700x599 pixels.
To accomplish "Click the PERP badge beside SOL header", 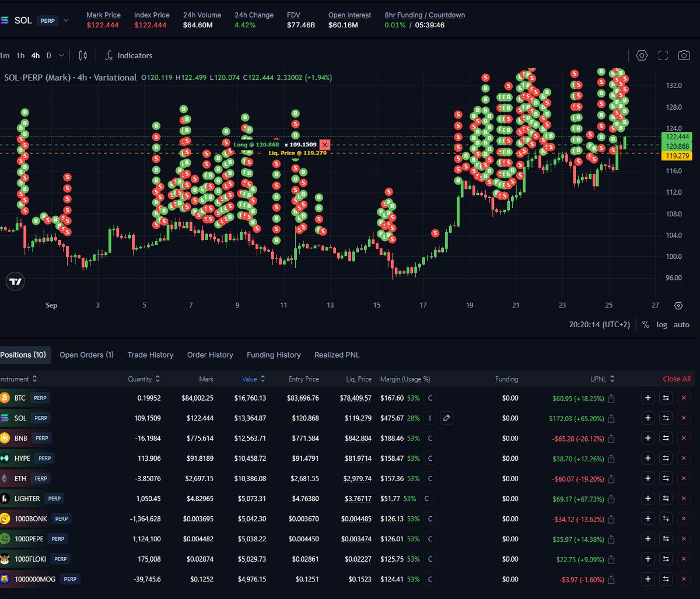I will click(48, 20).
